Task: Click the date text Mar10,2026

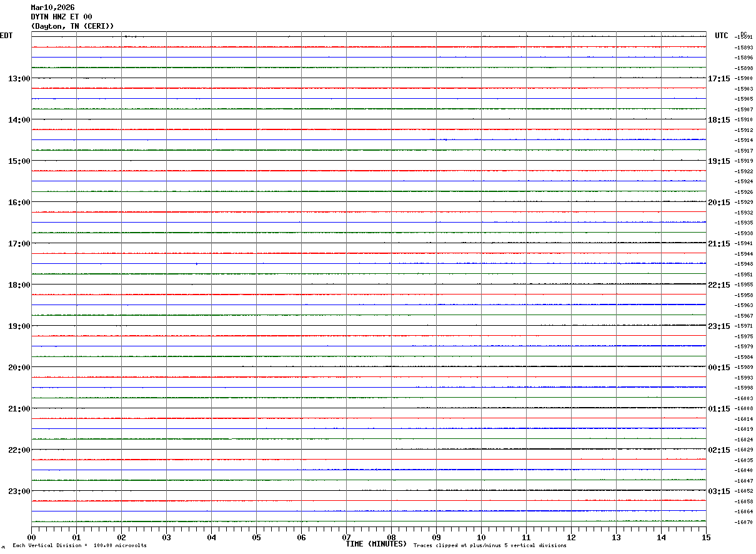Action: click(52, 8)
